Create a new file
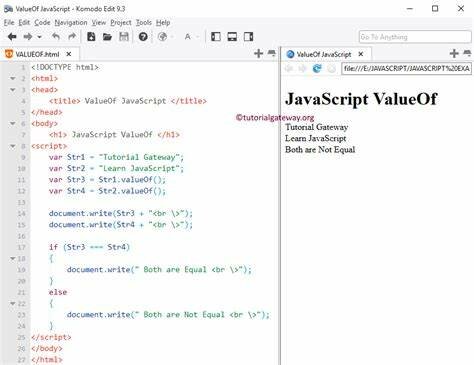 (x=91, y=36)
